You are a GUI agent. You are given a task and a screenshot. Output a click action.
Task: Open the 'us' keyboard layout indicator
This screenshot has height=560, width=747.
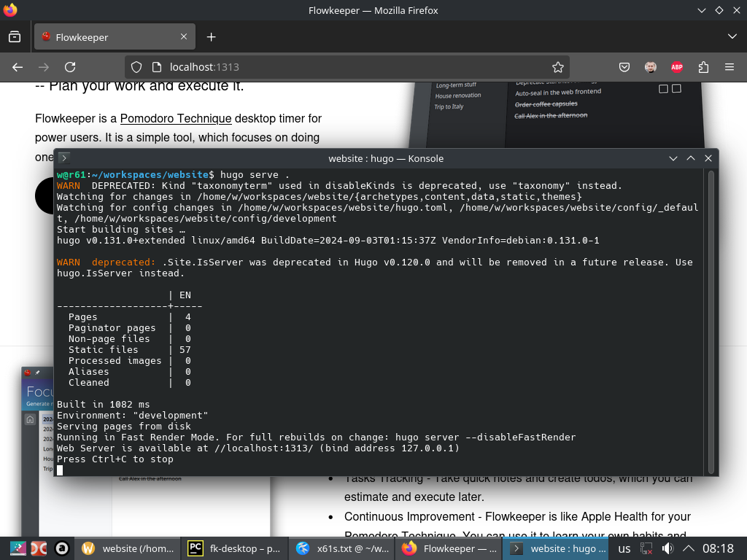624,548
